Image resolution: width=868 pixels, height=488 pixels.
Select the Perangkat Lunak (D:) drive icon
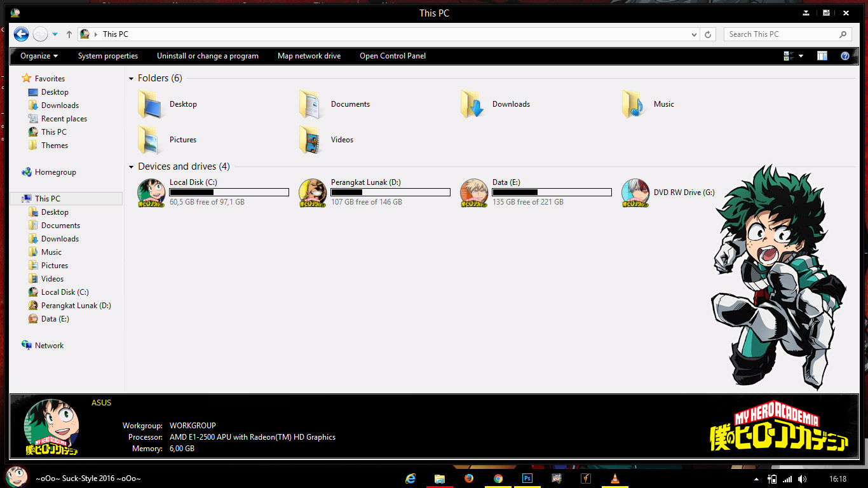(x=313, y=193)
